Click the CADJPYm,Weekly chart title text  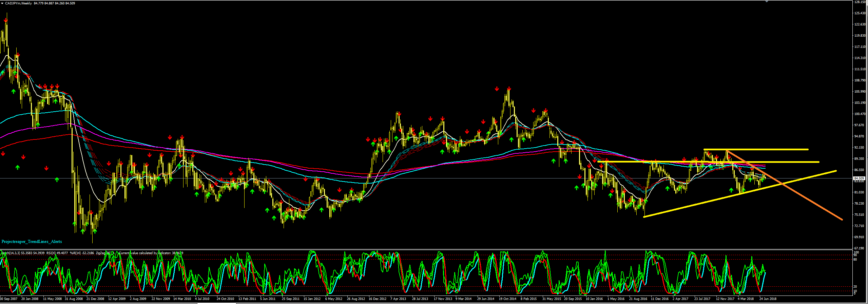pos(19,3)
